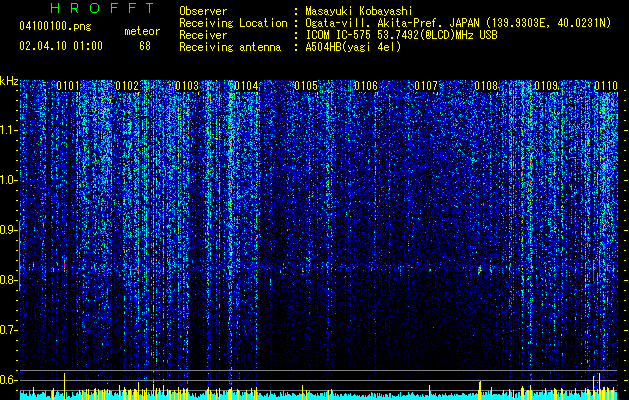Select the 0105 time marker

click(306, 86)
